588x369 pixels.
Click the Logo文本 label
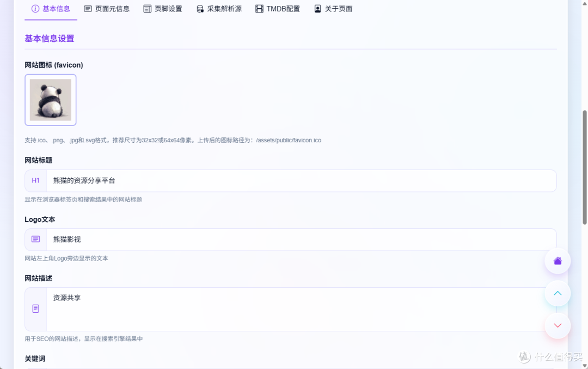40,219
